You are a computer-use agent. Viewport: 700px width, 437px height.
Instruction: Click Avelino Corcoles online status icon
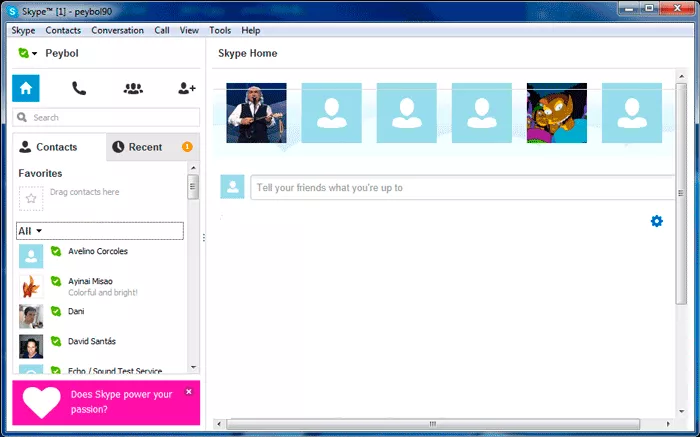click(x=56, y=251)
